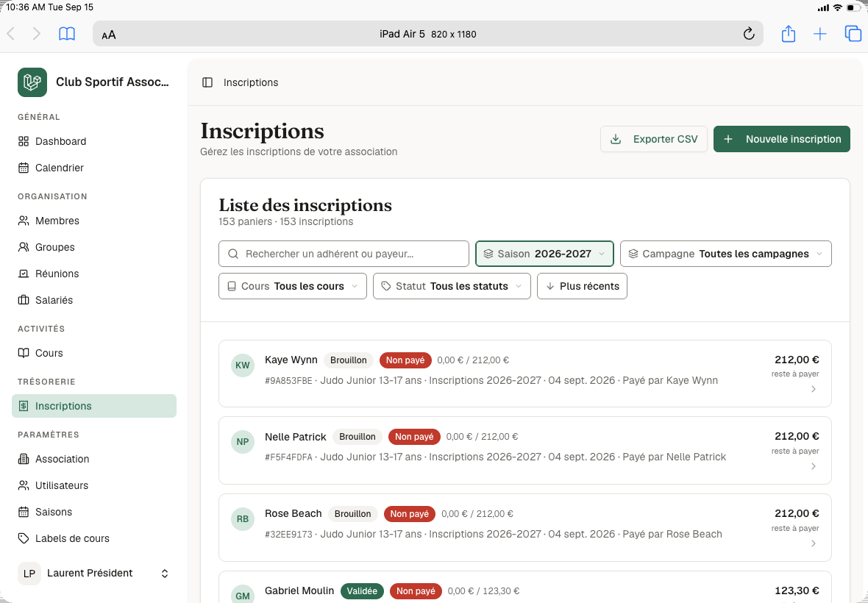The height and width of the screenshot is (603, 868).
Task: Click reference #32EE9173
Action: click(x=288, y=535)
